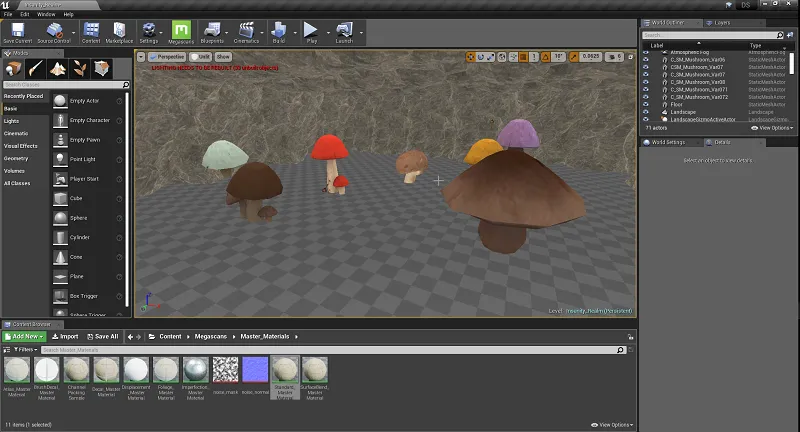Open the Settings dropdown arrow
Screen dimensions: 800x432
[161, 33]
